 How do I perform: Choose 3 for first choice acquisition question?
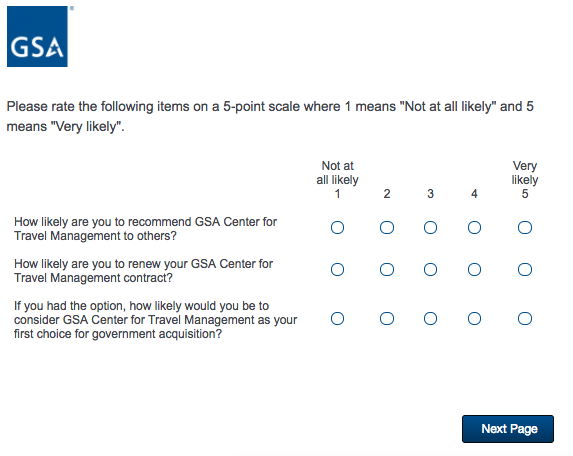pos(430,319)
